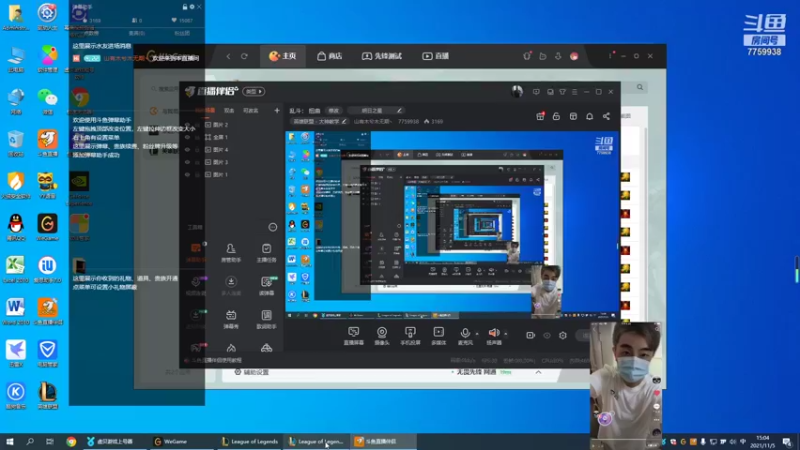Click room number 7759938 in companion header
This screenshot has height=450, width=800.
[x=408, y=121]
